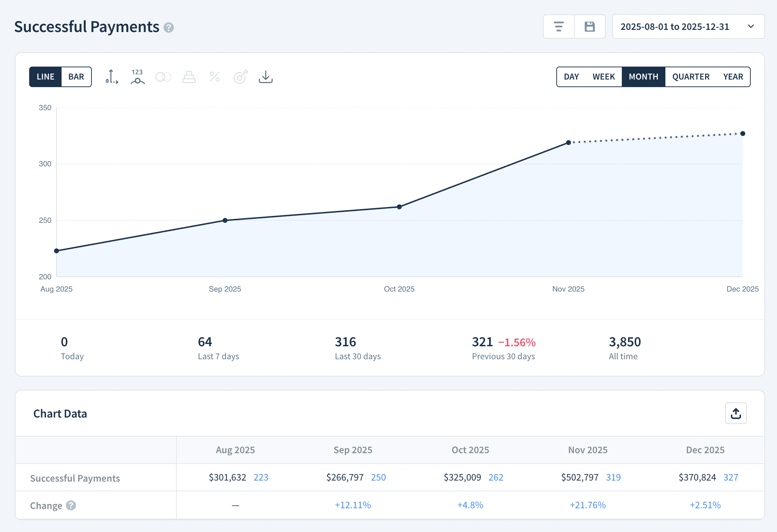Screen dimensions: 777x532
Task: Select the DAY tab
Action: [571, 77]
